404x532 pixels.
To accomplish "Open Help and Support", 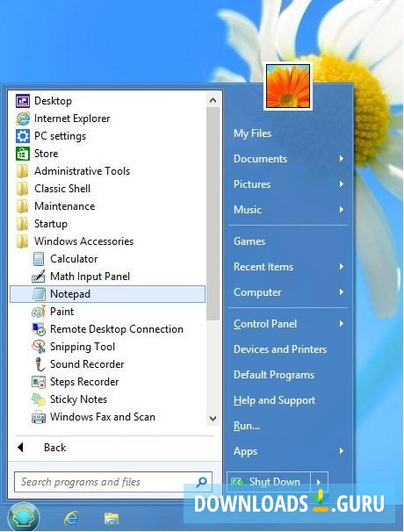I will pyautogui.click(x=274, y=400).
